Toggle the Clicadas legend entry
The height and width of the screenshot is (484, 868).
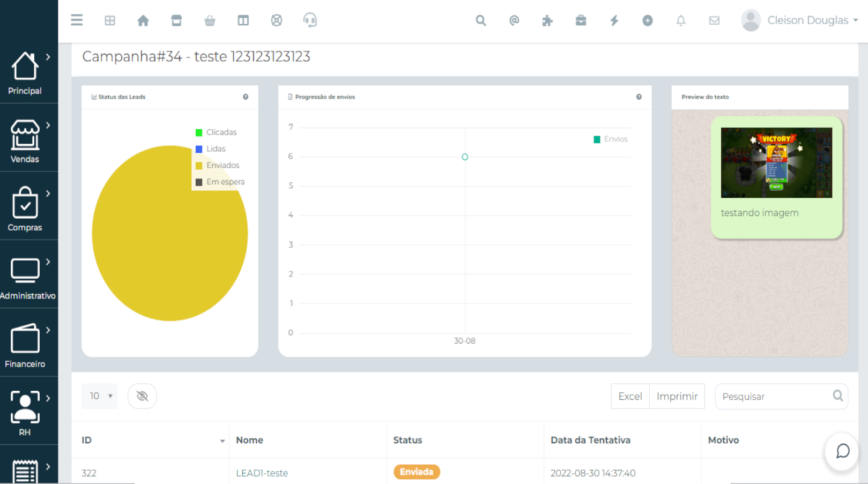click(x=216, y=132)
